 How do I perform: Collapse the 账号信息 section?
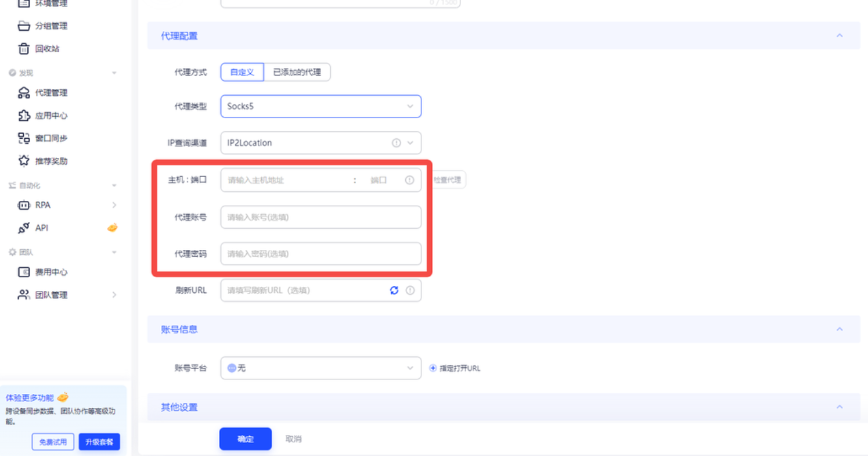[839, 329]
